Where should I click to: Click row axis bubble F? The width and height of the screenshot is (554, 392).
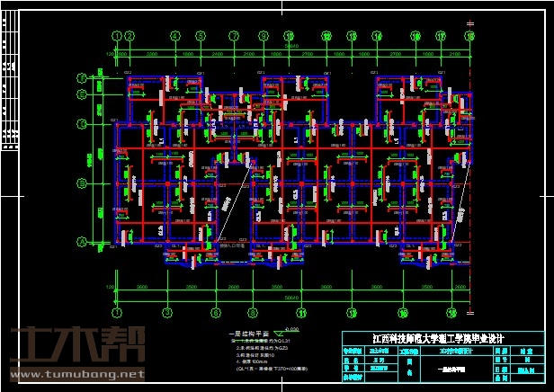tap(82, 77)
